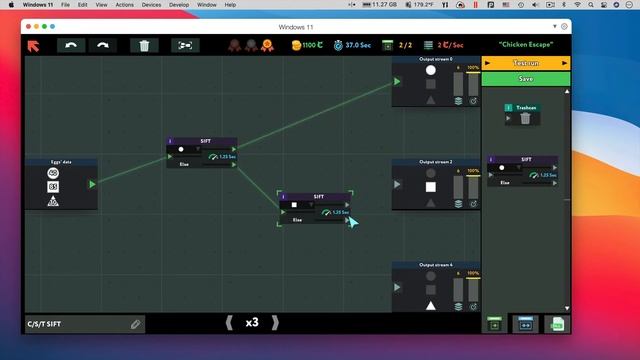The width and height of the screenshot is (640, 360).
Task: Open the Actions menu
Action: [x=124, y=5]
